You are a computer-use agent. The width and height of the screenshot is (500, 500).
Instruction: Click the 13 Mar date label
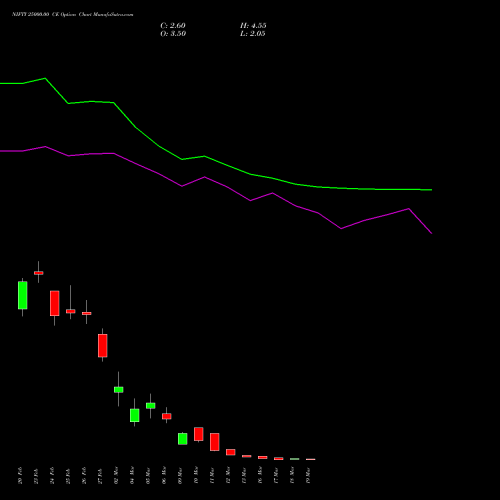click(x=245, y=475)
